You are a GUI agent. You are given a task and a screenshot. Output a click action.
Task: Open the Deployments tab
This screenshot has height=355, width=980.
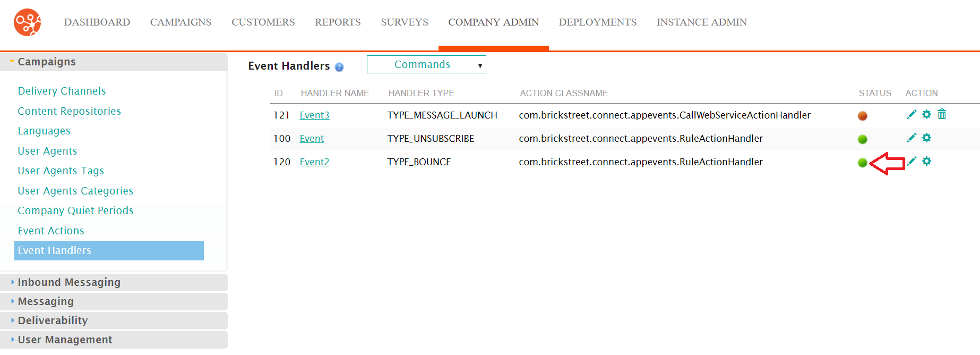point(598,22)
